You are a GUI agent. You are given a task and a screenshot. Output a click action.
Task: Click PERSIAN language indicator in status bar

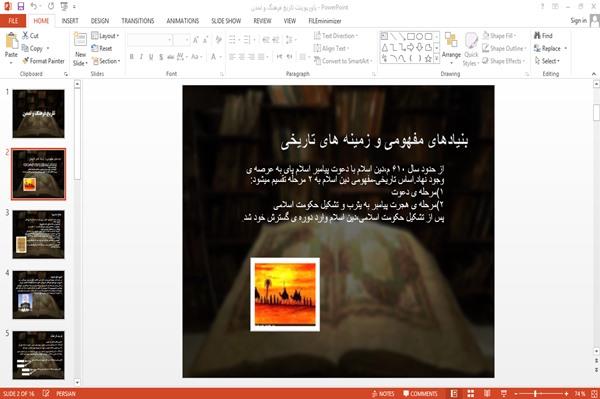coord(66,394)
